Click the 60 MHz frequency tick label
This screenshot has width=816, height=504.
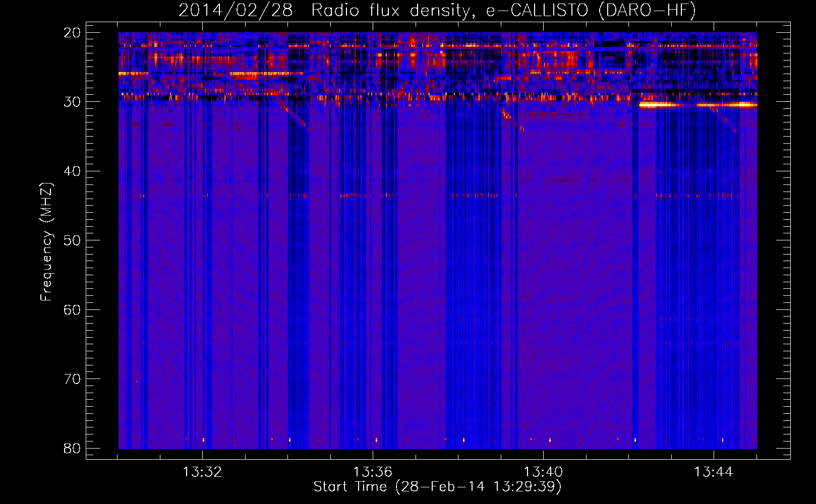(x=72, y=310)
